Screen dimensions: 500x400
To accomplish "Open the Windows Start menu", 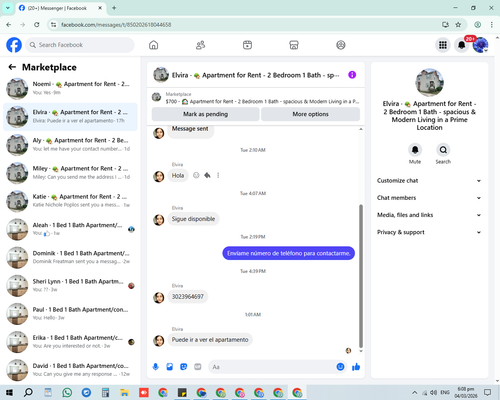I will click(9, 392).
